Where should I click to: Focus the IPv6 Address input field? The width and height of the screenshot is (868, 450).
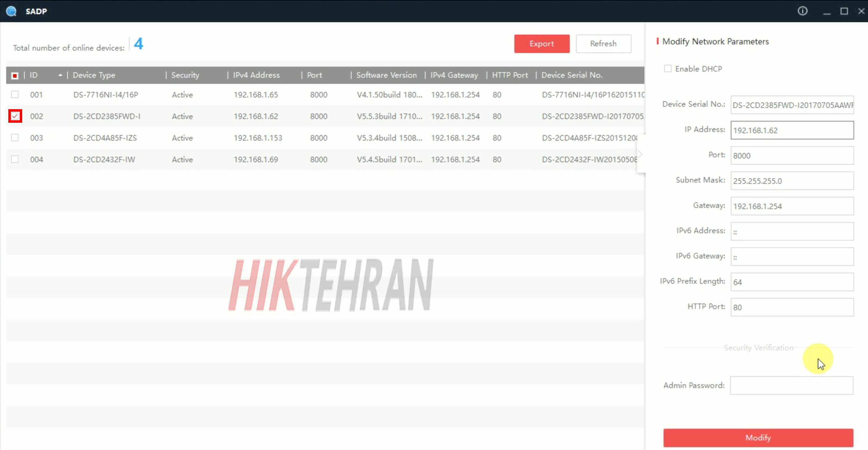792,231
